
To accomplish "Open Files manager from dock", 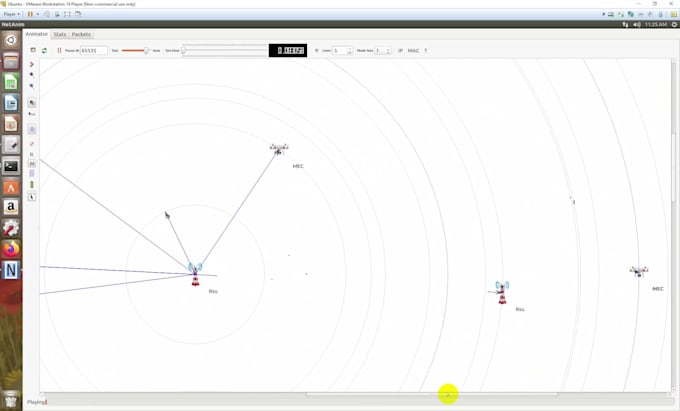I will coord(11,61).
